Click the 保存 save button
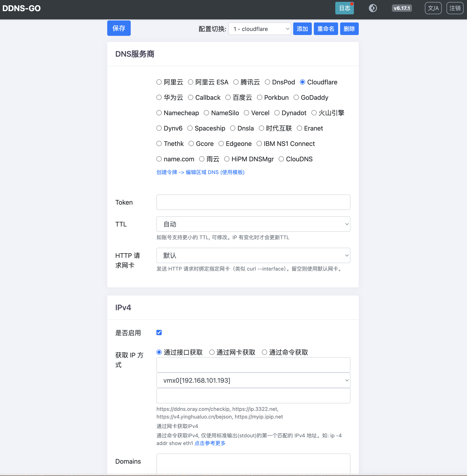Screen dimensions: 467x476 [x=119, y=28]
